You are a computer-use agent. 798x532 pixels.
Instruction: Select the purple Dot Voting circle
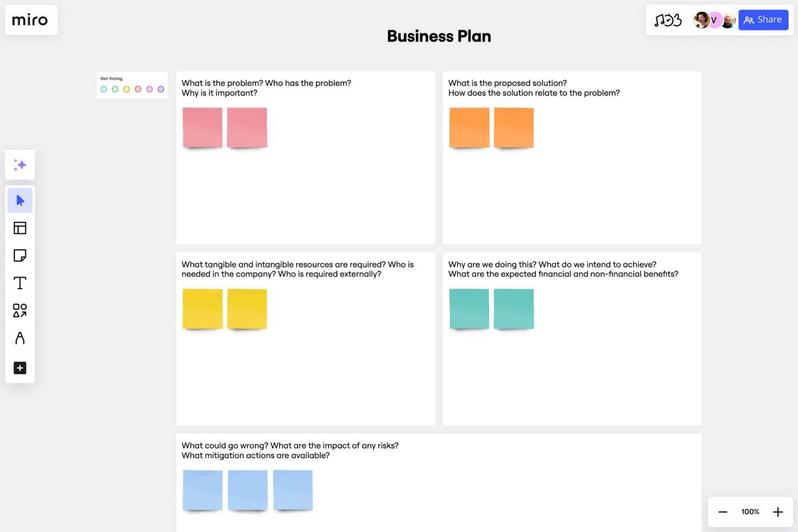(x=161, y=89)
